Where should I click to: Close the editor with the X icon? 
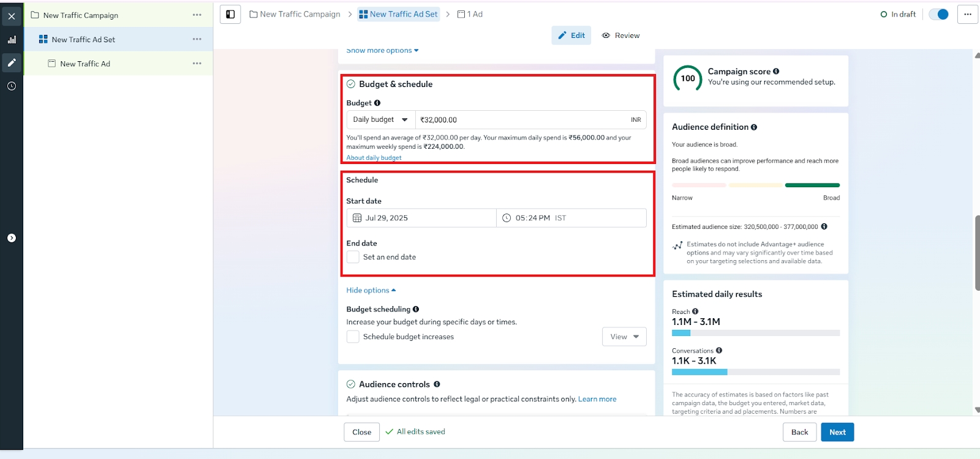(x=12, y=16)
